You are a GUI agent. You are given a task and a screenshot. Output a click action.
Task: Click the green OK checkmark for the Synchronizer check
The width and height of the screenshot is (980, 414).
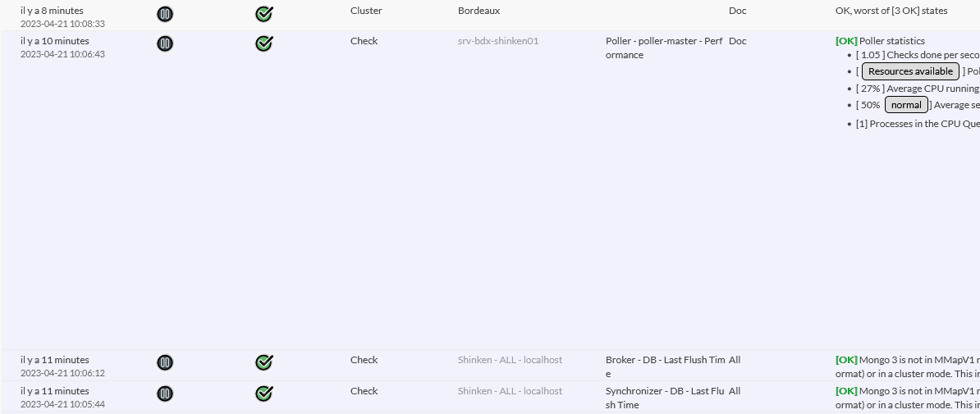pyautogui.click(x=264, y=394)
